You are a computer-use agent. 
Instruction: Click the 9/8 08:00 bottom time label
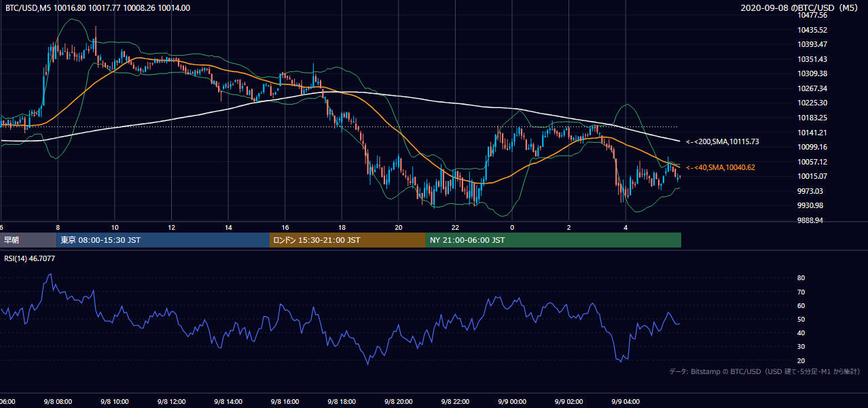coord(58,401)
